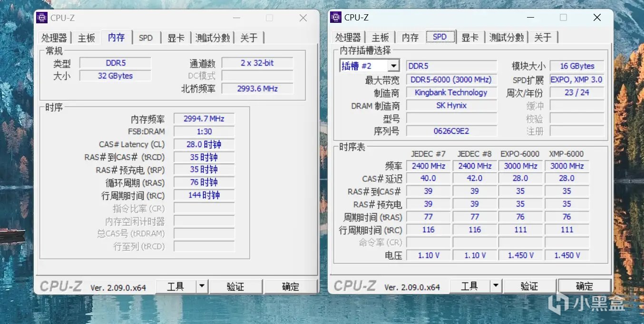Minimize the left CPU-Z window

[x=236, y=18]
